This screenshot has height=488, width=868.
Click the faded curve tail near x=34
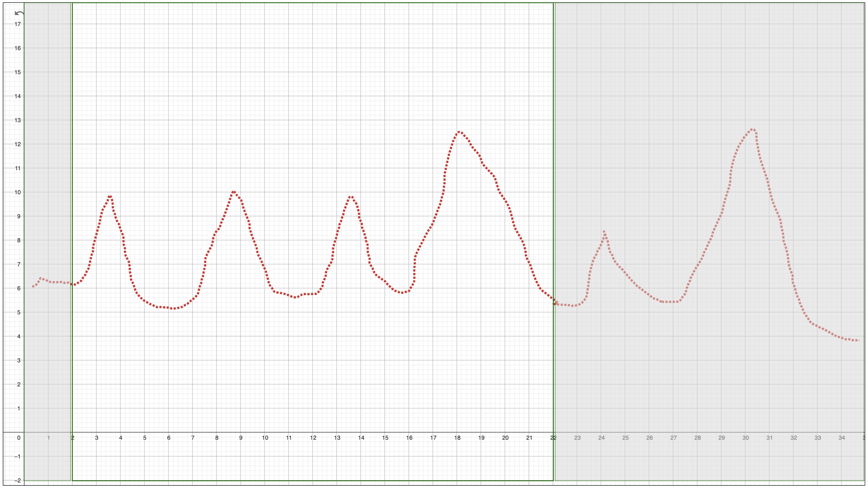tap(842, 338)
